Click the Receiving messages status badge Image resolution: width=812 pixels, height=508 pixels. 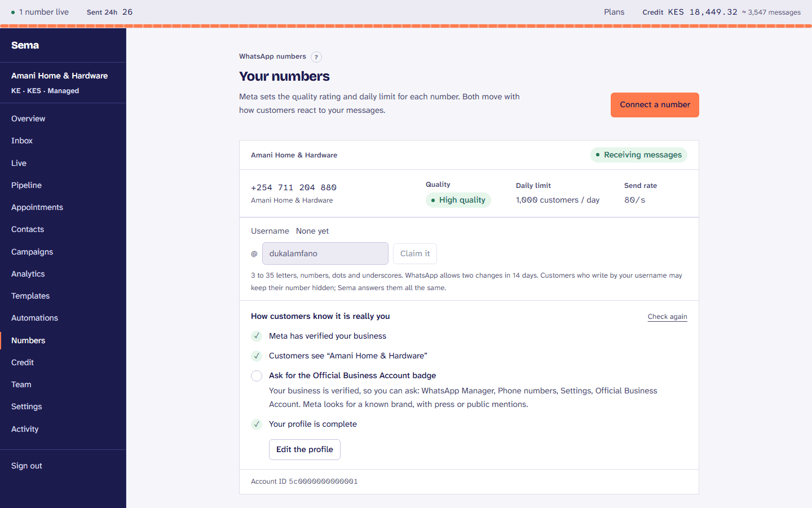(x=639, y=155)
